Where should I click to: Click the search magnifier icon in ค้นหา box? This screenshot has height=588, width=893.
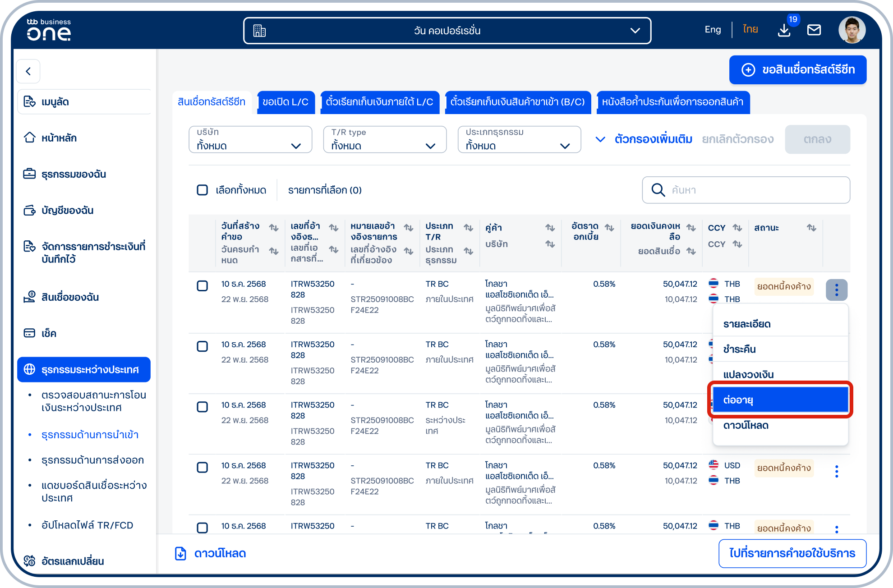(x=658, y=190)
